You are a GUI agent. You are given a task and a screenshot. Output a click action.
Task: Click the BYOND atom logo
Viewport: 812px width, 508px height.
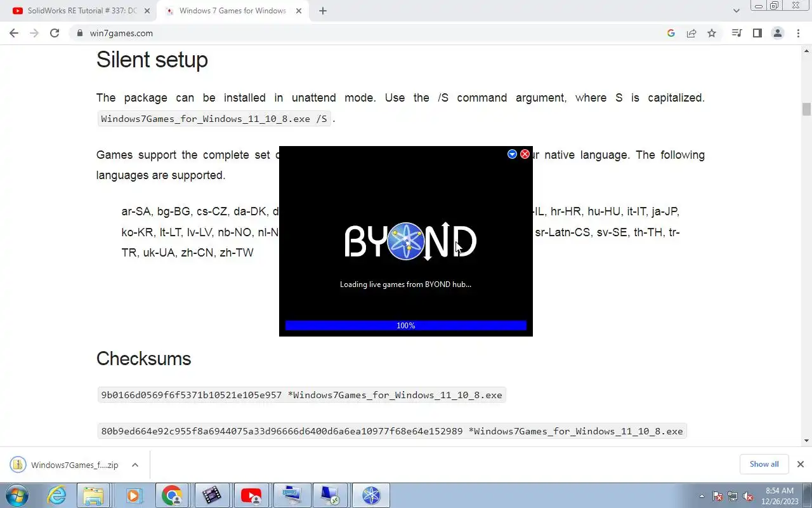[406, 241]
